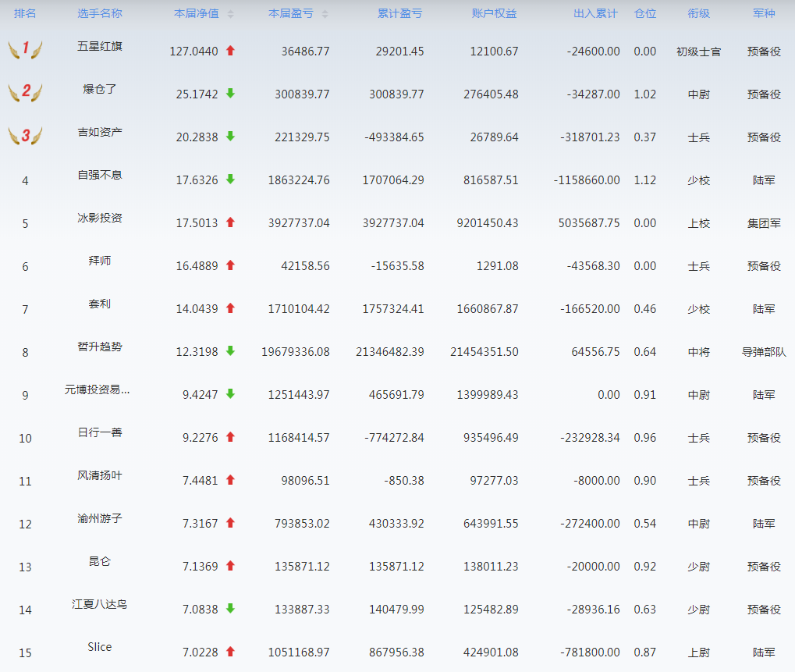Image resolution: width=795 pixels, height=672 pixels.
Task: Select account equity 1291.08
Action: (x=498, y=266)
